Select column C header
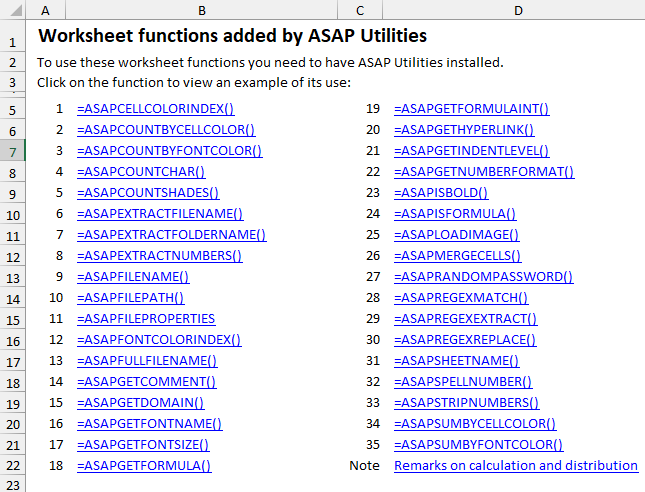This screenshot has width=645, height=492. click(x=360, y=10)
